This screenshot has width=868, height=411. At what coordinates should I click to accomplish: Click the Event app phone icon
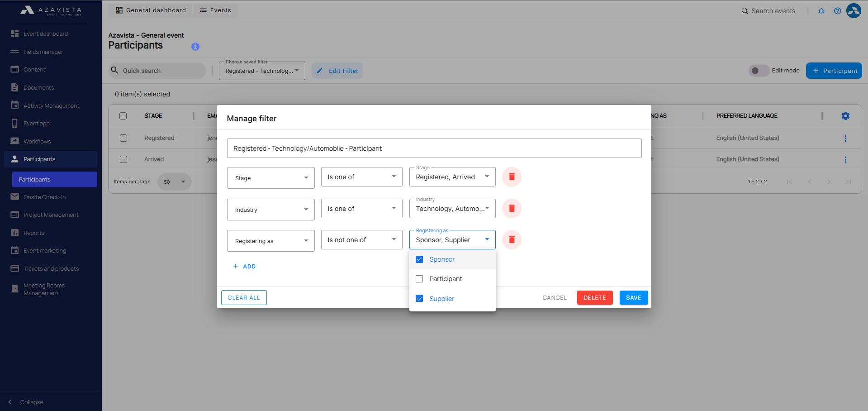[x=15, y=123]
